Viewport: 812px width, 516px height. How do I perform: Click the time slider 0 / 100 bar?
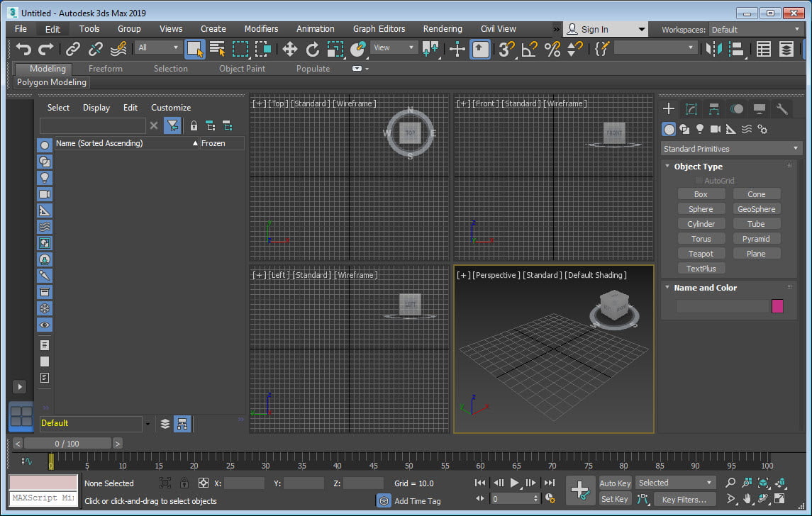67,444
